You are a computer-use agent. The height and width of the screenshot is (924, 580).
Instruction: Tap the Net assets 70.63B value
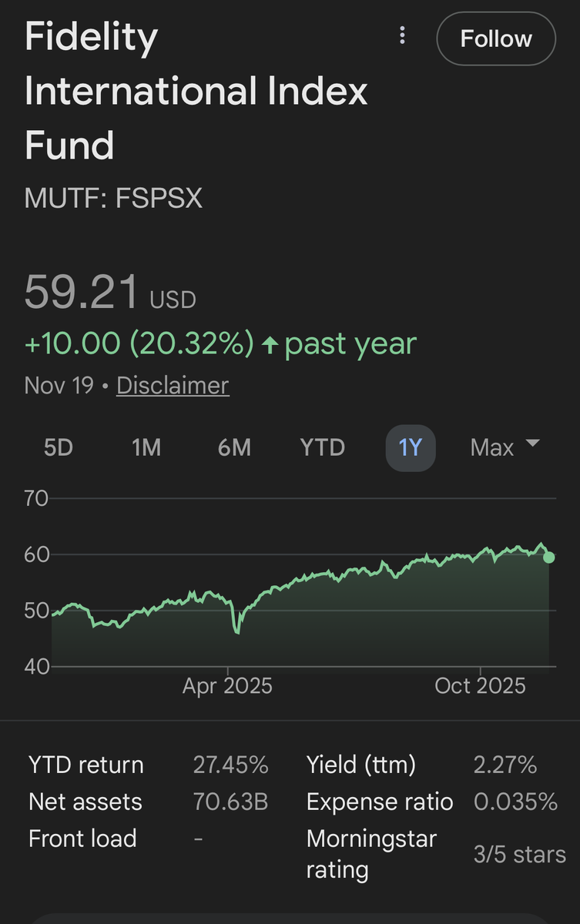230,802
